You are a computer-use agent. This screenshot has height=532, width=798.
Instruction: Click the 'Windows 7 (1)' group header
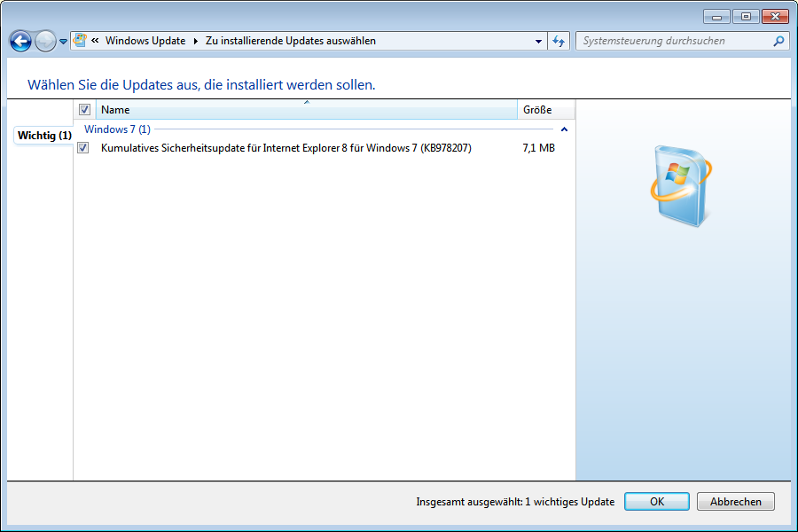pos(117,129)
